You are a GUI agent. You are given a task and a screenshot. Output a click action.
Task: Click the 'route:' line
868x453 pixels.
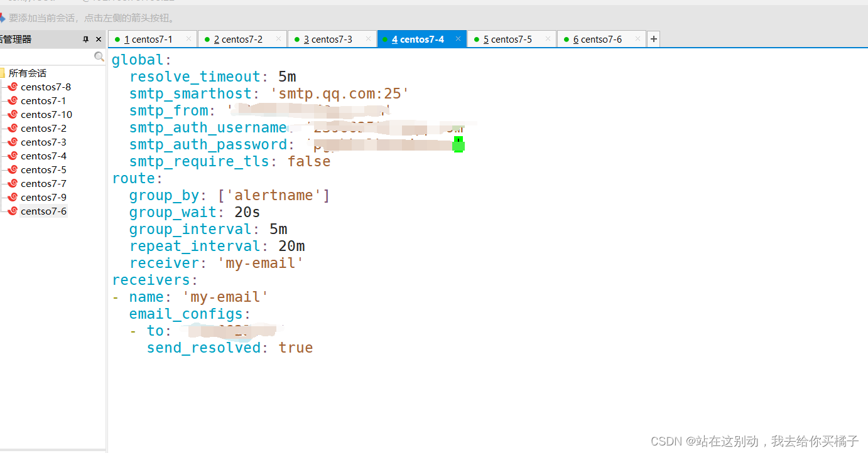[137, 179]
